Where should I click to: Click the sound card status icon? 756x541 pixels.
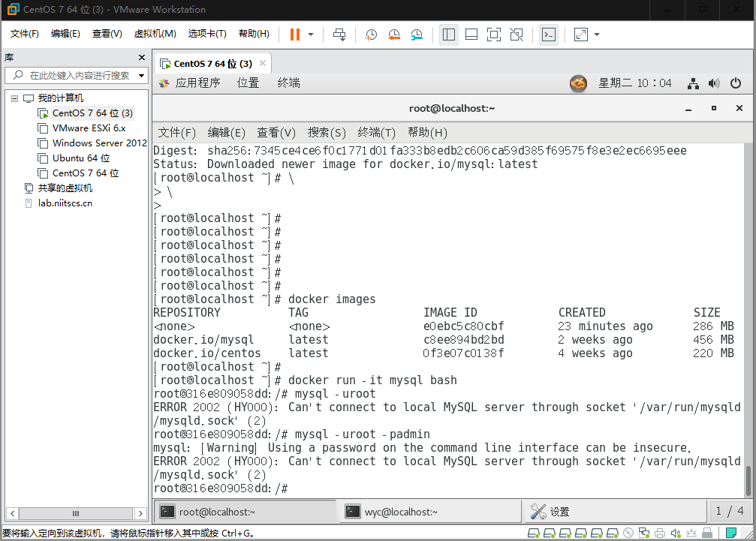(x=676, y=533)
